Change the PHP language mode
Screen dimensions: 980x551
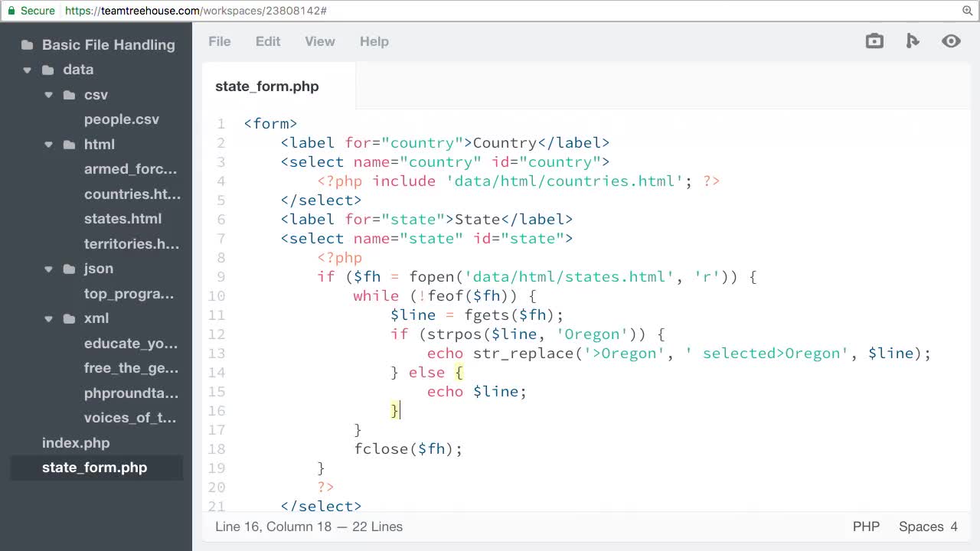coord(866,527)
